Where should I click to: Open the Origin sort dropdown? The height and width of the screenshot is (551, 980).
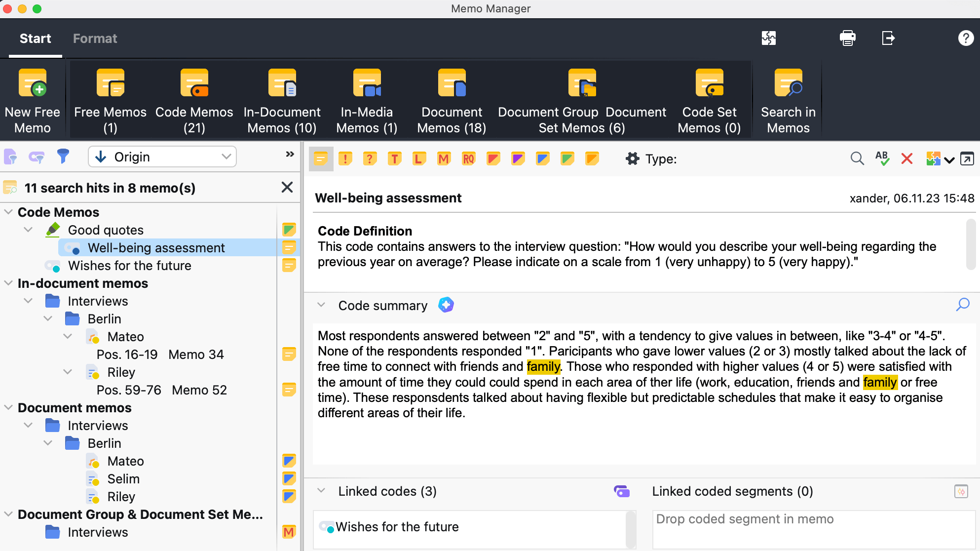(x=162, y=157)
